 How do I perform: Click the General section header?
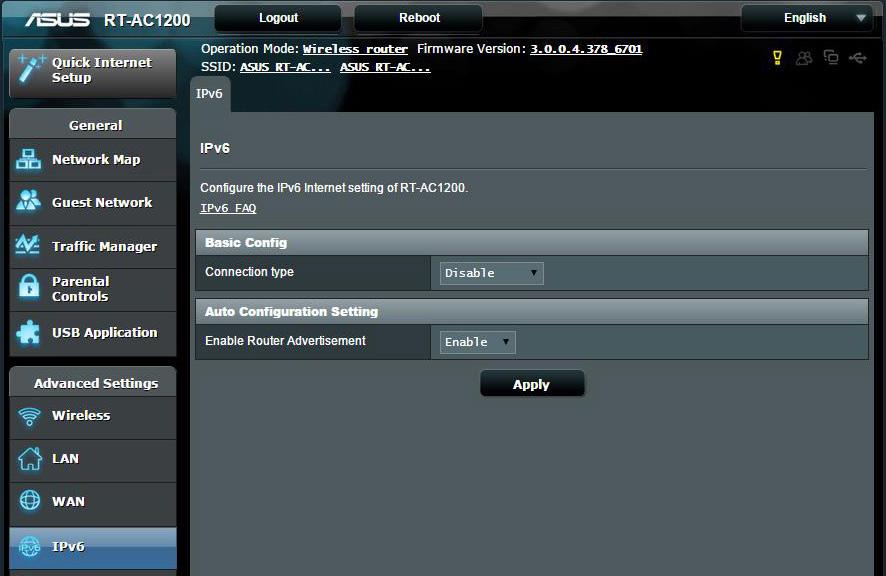pyautogui.click(x=93, y=124)
